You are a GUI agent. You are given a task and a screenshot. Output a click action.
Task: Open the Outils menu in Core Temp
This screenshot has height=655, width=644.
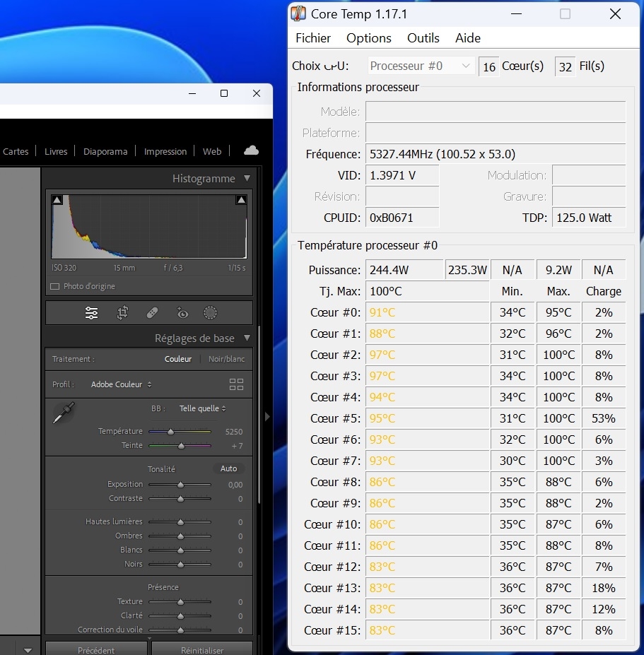(x=423, y=38)
